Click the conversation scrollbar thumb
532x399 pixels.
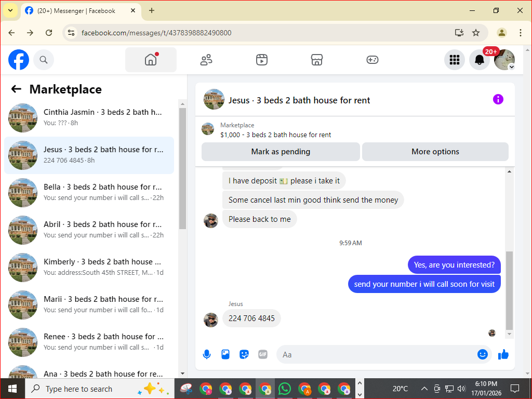click(x=509, y=291)
